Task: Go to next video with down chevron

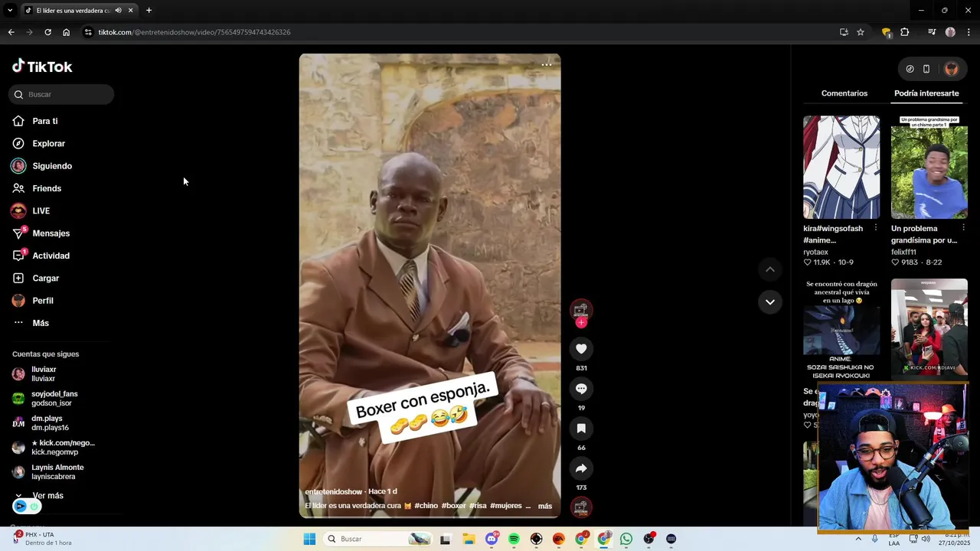Action: pos(770,302)
